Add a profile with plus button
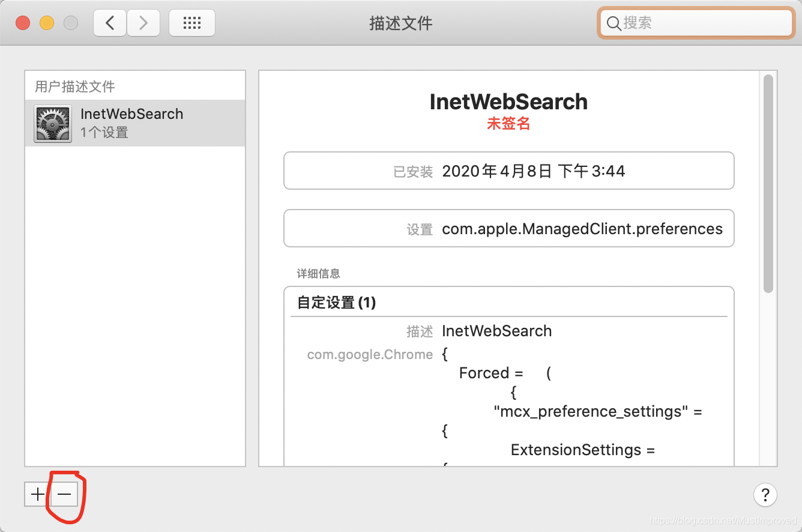 (x=38, y=494)
